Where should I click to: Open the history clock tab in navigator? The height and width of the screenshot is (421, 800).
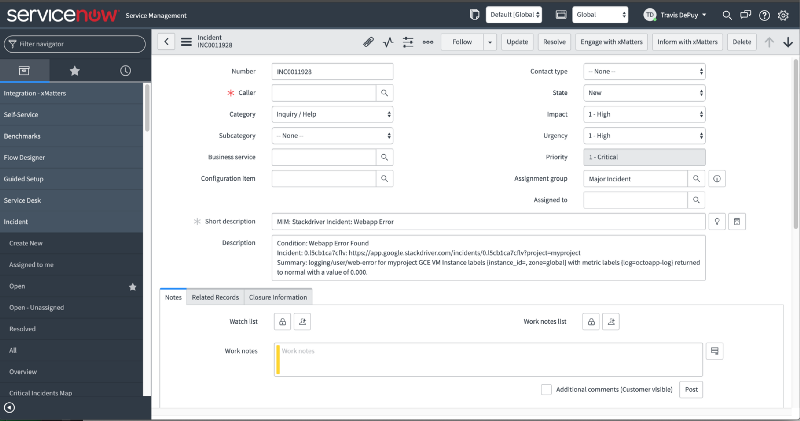click(x=124, y=71)
